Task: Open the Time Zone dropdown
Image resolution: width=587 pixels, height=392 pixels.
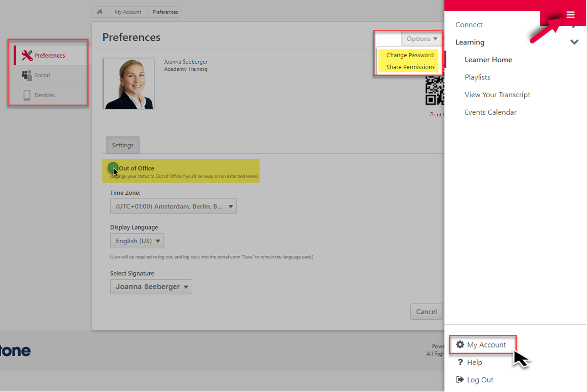Action: (173, 206)
